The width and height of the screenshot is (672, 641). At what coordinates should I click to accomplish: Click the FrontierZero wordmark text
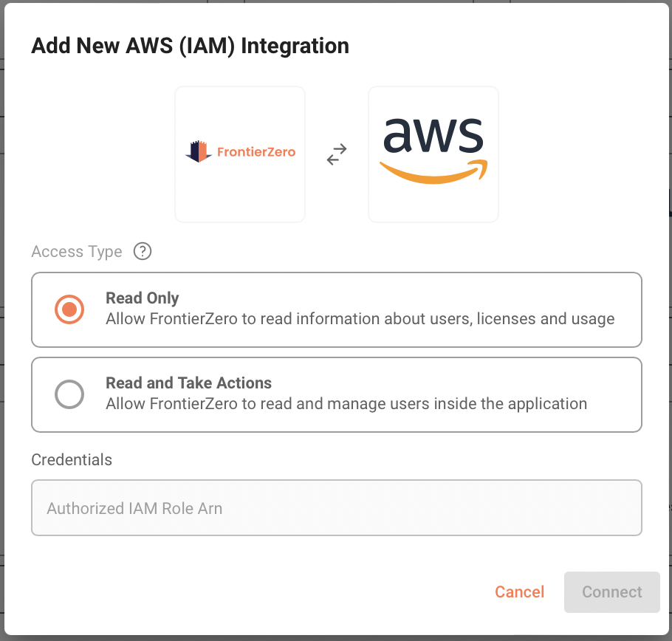tap(256, 152)
